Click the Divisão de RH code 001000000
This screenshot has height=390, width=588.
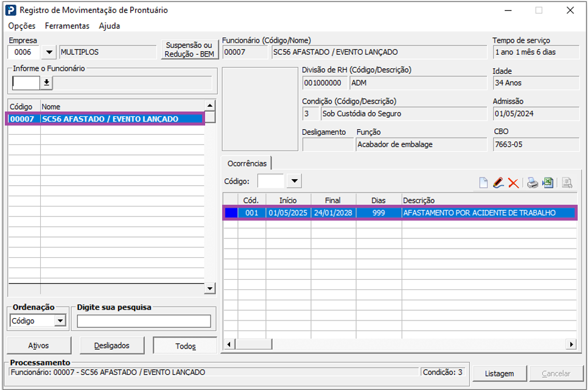(325, 83)
